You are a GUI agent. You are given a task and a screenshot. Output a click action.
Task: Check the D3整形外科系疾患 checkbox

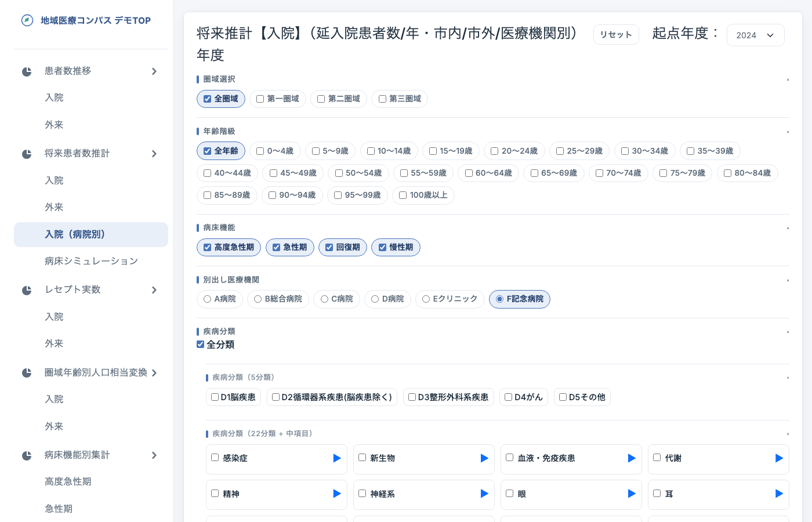point(412,397)
